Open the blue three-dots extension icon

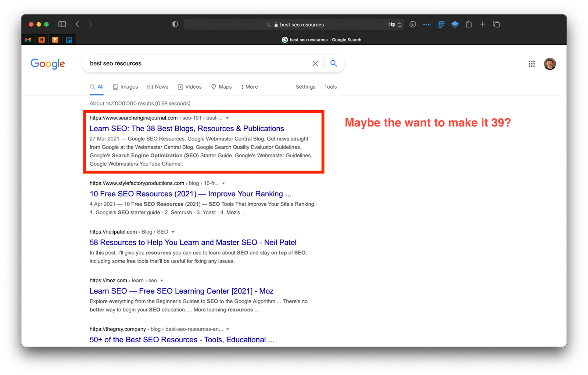427,25
